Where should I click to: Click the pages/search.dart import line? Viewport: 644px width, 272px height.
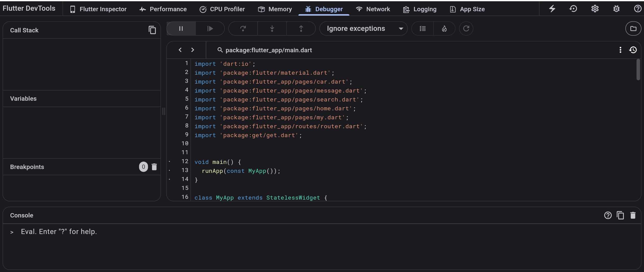coord(279,99)
